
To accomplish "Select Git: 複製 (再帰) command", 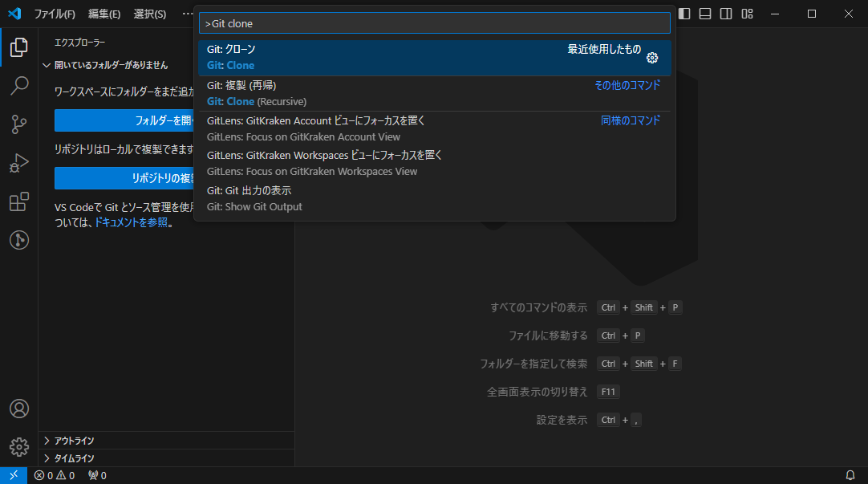I will (435, 94).
